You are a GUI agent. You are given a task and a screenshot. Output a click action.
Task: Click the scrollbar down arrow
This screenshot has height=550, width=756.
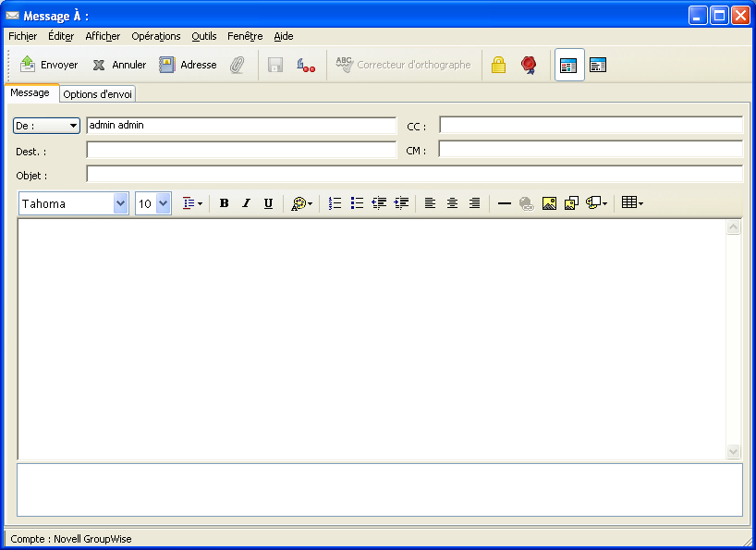[733, 452]
